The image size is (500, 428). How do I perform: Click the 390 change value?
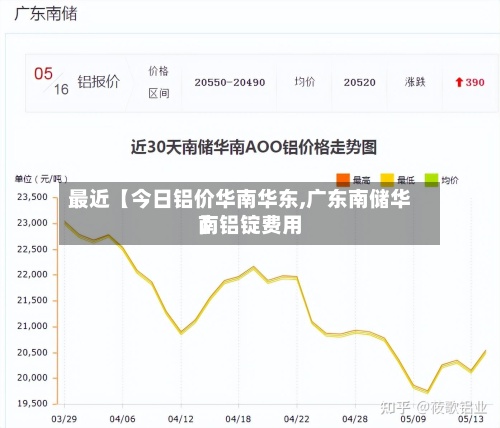pyautogui.click(x=475, y=82)
